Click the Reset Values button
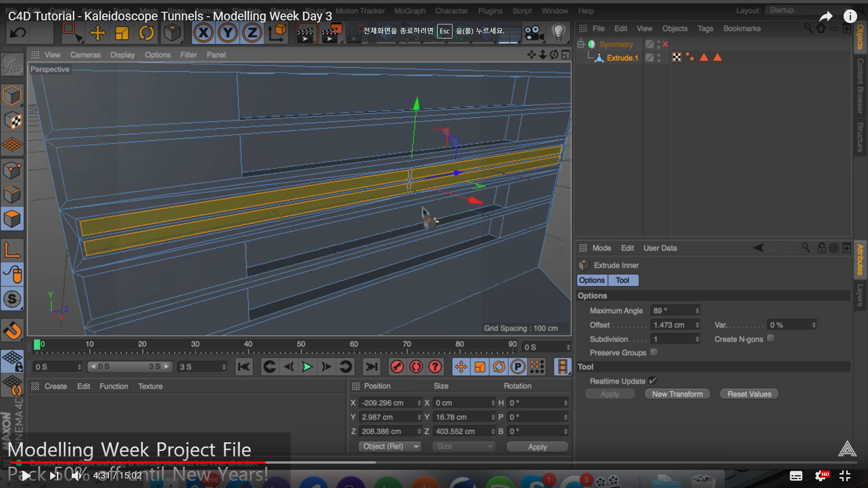This screenshot has height=488, width=868. point(749,394)
